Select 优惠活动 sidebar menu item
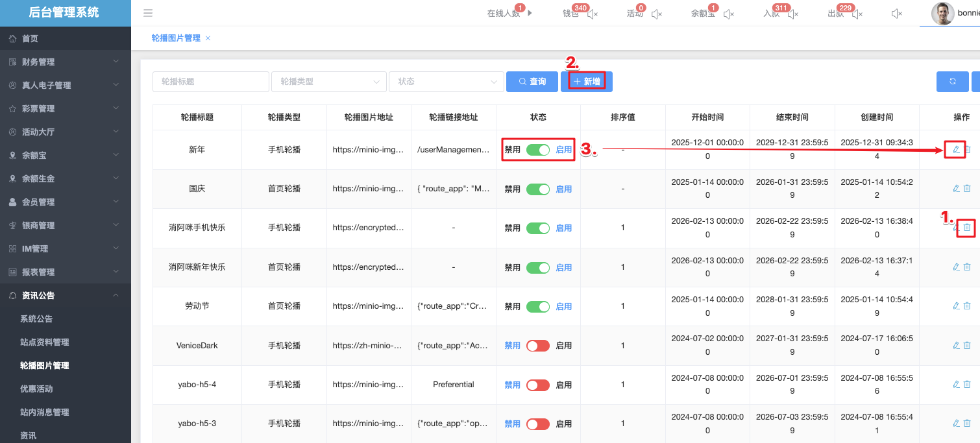The height and width of the screenshot is (443, 980). click(36, 389)
